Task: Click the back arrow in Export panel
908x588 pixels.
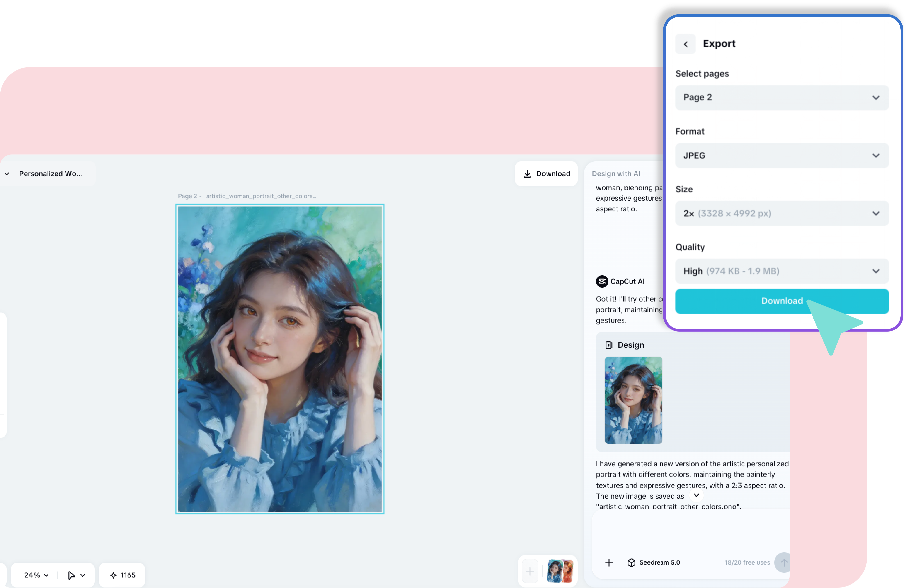Action: tap(685, 44)
